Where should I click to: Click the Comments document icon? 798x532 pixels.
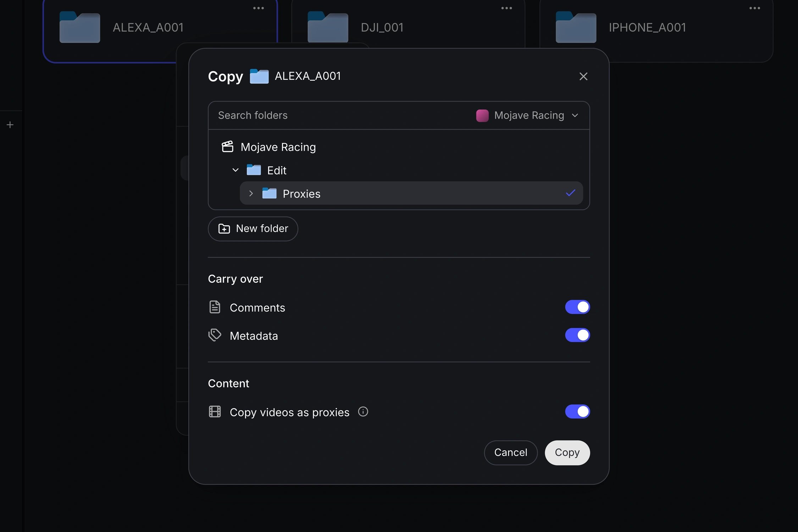tap(215, 307)
